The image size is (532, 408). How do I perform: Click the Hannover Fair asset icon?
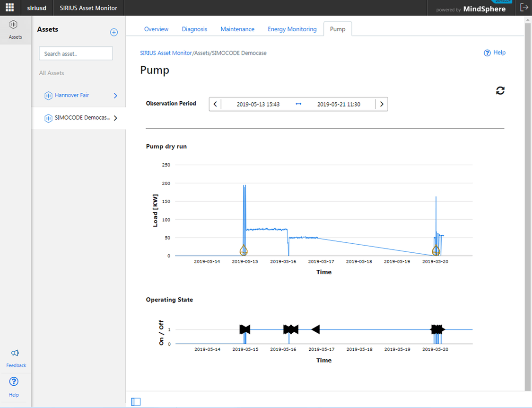(x=48, y=96)
